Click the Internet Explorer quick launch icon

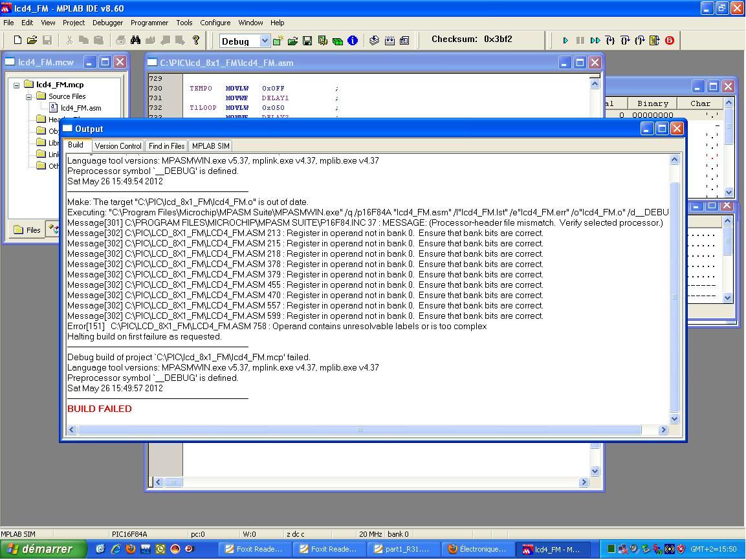(116, 549)
